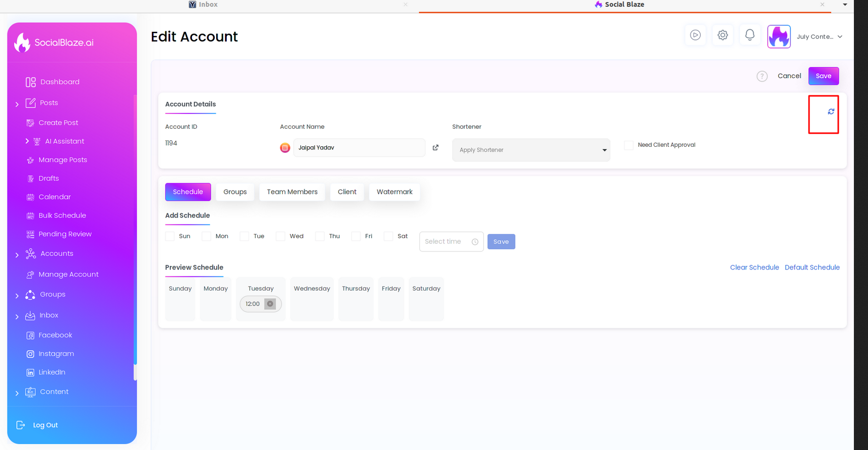Check the Wed checkbox
Viewport: 868px width, 450px height.
[x=280, y=236]
